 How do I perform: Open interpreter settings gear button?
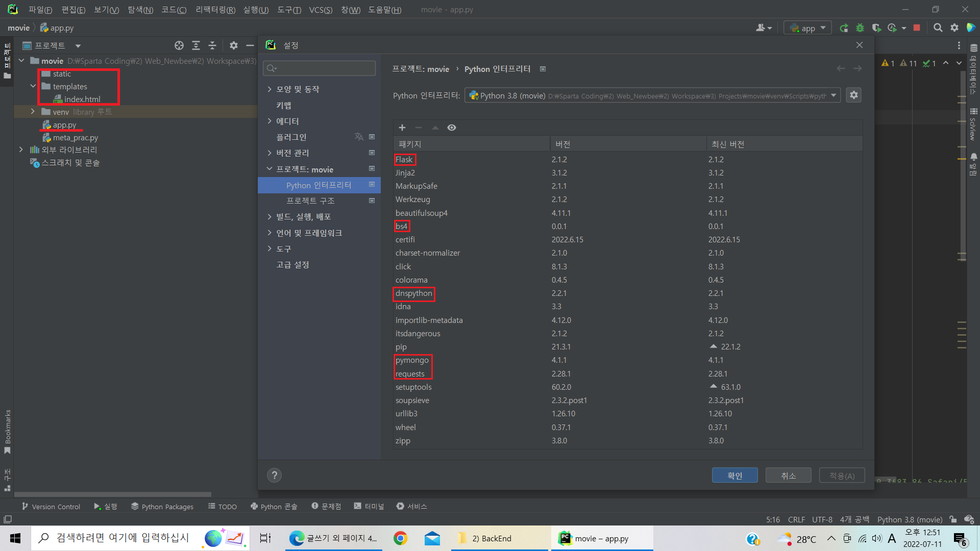click(854, 95)
